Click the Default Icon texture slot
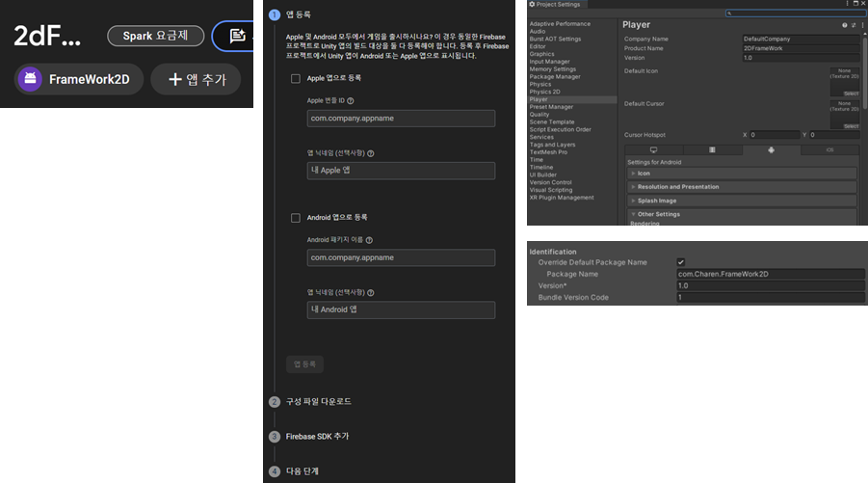868x483 pixels. [844, 82]
